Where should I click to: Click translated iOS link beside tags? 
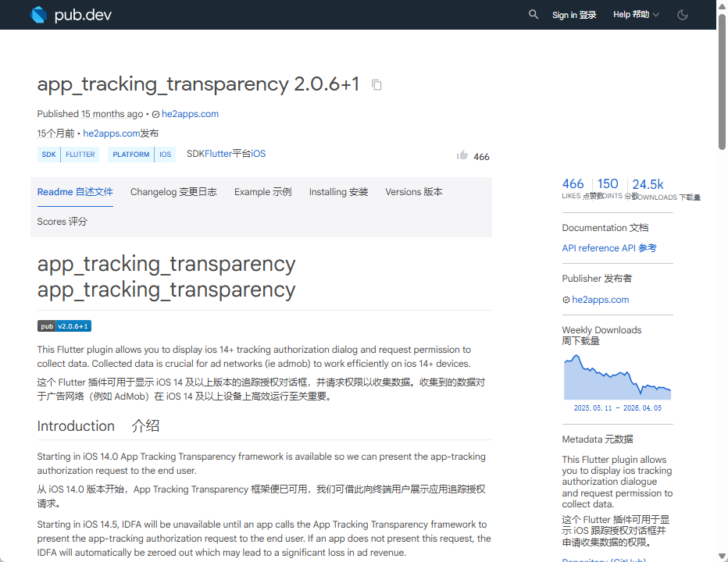pyautogui.click(x=258, y=154)
